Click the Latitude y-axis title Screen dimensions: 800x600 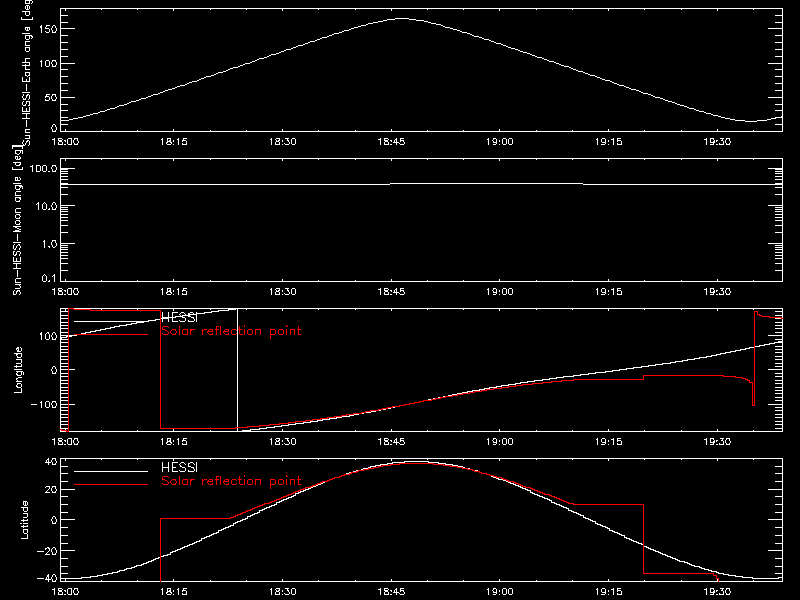(24, 520)
